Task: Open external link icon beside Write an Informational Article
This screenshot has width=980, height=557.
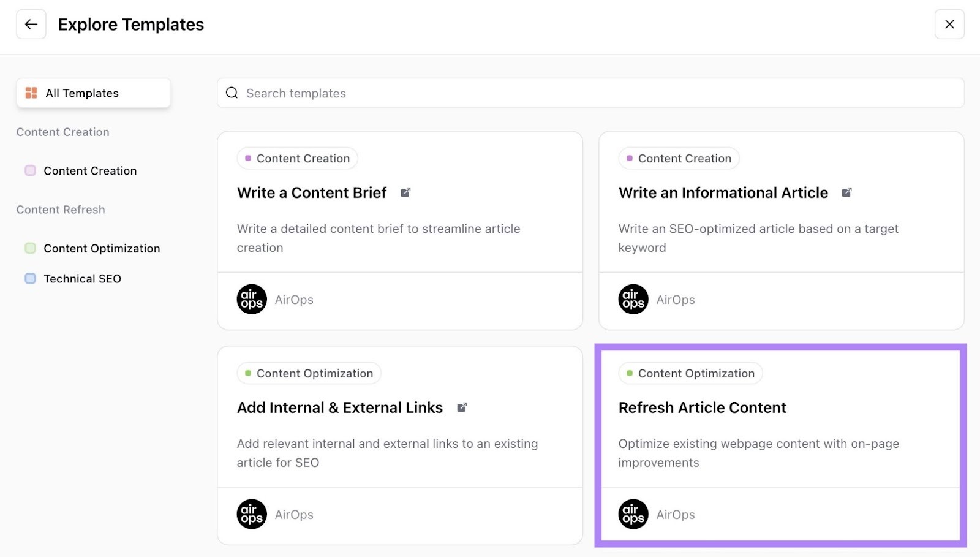Action: tap(847, 192)
